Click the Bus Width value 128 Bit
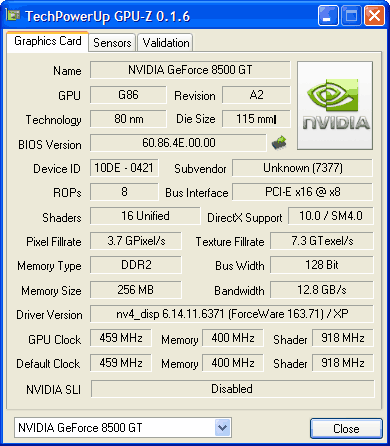Screen dimensions: 390x446 [322, 265]
